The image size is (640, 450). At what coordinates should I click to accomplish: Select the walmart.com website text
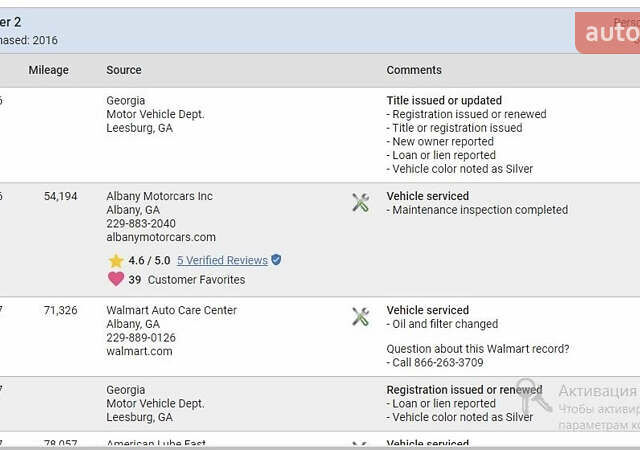click(139, 351)
